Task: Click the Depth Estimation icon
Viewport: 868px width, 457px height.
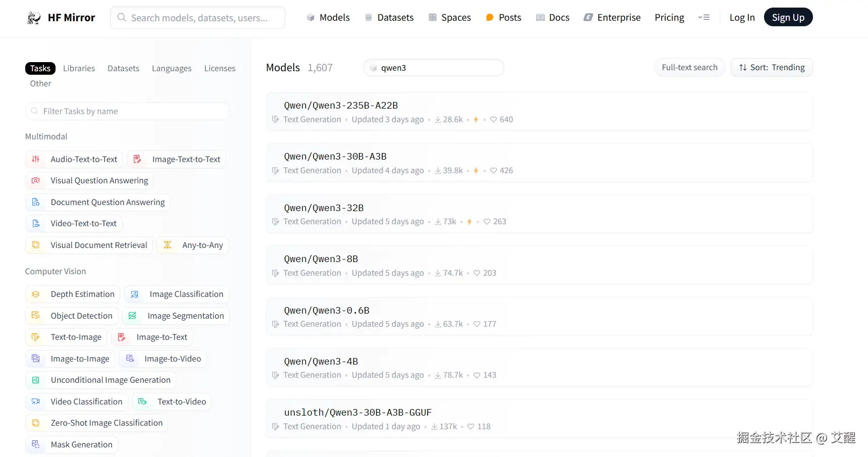Action: click(36, 294)
